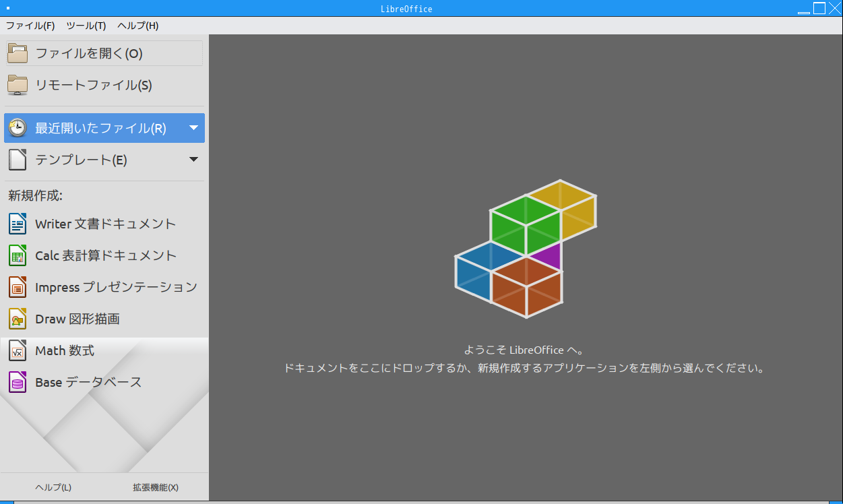Close the LibreOffice window
The image size is (843, 504).
(835, 8)
